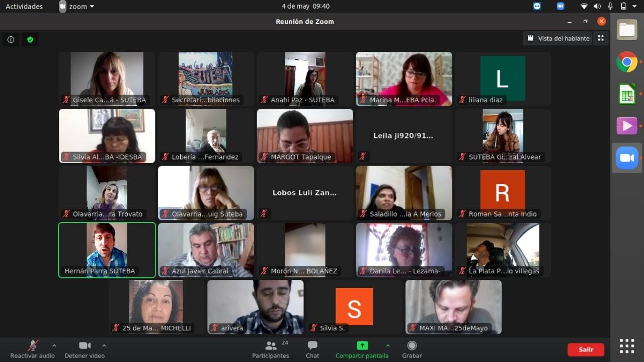Open the Participantes panel
The height and width of the screenshot is (362, 644).
271,349
